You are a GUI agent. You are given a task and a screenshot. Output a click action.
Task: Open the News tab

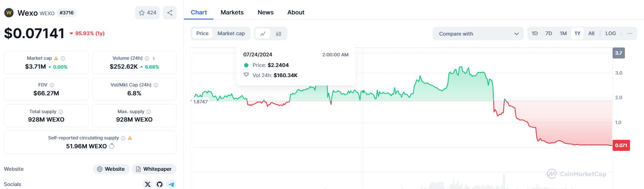265,12
